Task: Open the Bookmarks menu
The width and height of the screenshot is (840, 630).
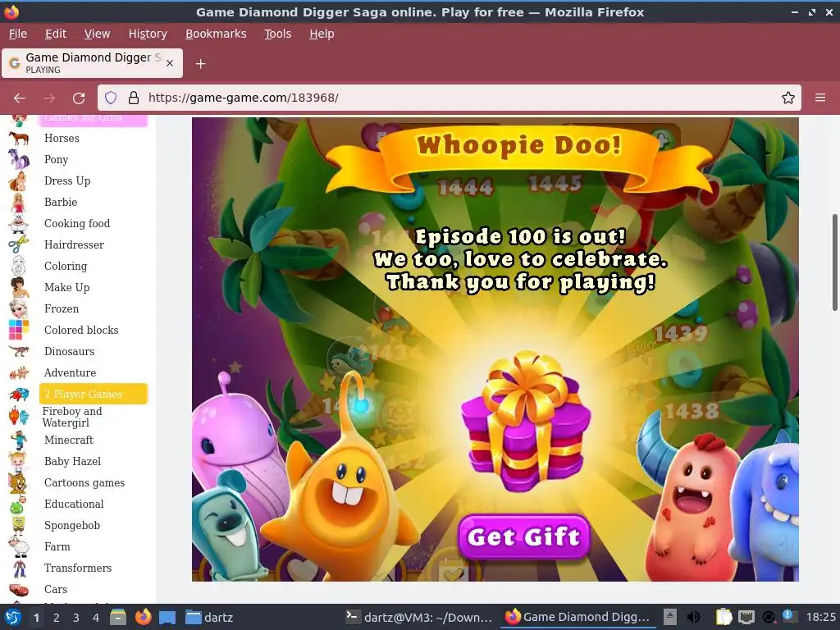Action: point(216,34)
